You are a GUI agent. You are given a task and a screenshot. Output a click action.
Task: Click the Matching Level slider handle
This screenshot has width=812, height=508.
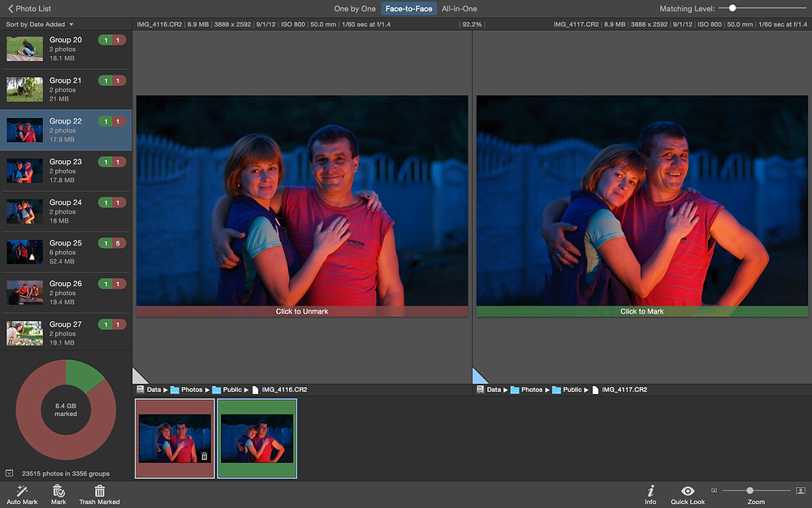732,8
